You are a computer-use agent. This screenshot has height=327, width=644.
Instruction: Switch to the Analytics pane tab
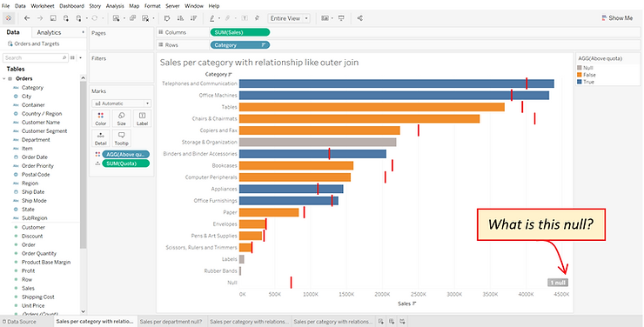tap(49, 32)
